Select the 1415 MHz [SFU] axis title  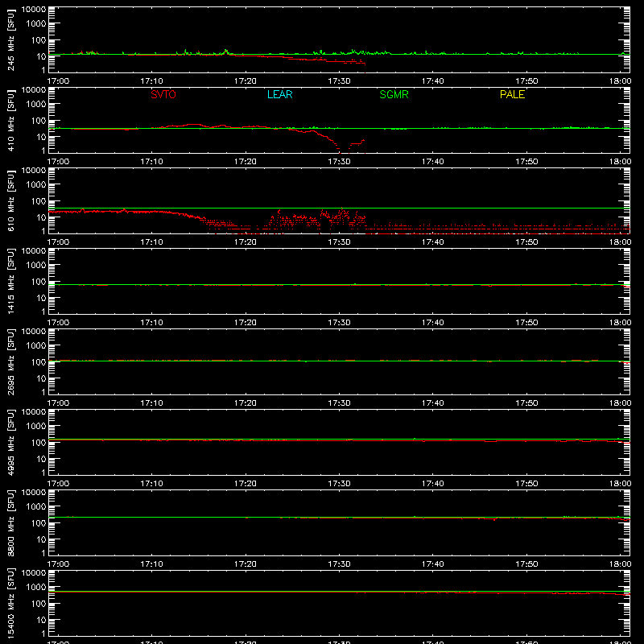coord(10,282)
